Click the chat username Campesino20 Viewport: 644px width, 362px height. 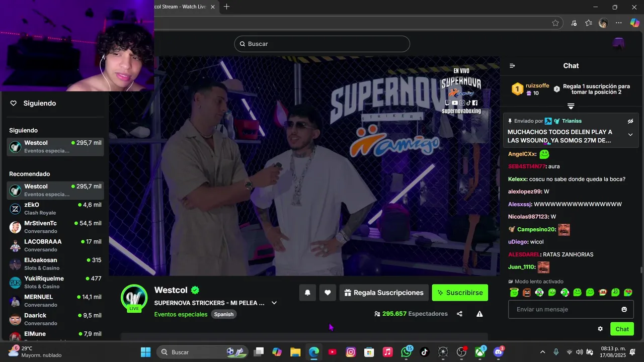536,229
